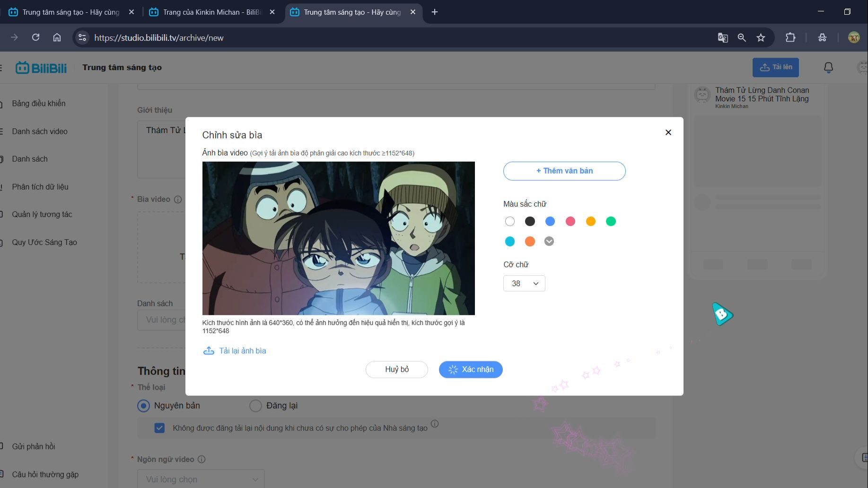Viewport: 868px width, 488px height.
Task: Open Danh sách in sidebar
Action: (30, 159)
